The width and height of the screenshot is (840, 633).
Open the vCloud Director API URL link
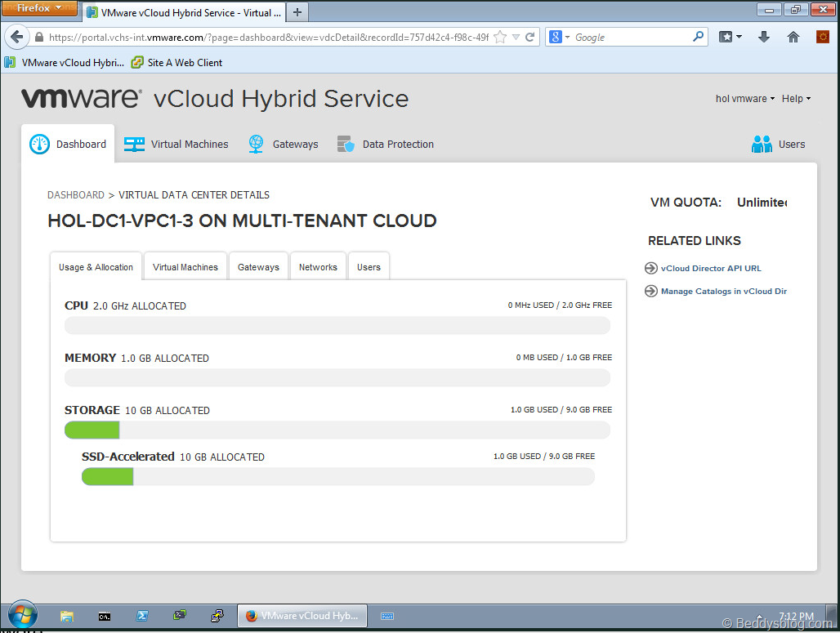point(711,268)
